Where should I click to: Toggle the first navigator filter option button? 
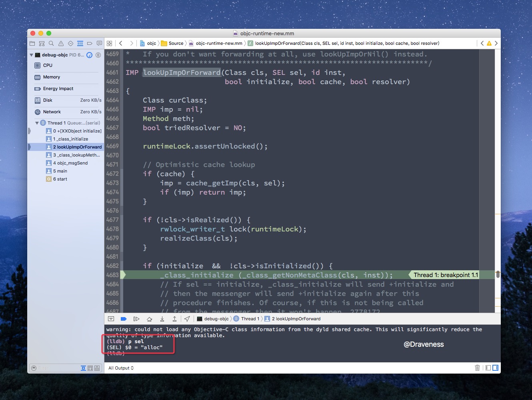pos(83,368)
